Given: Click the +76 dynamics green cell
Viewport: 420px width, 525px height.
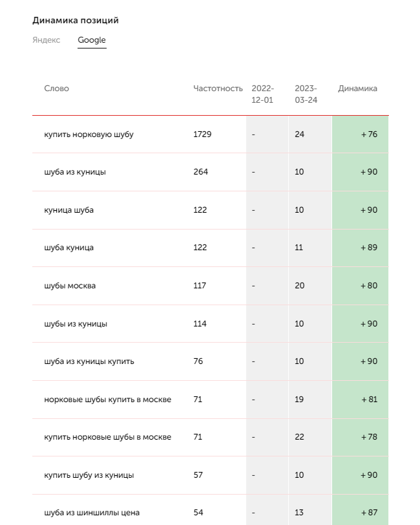Looking at the screenshot, I should click(x=361, y=134).
